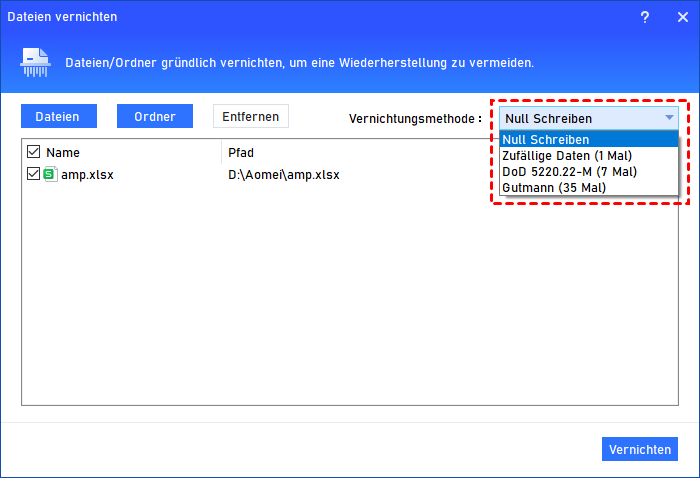Start shredding with the Vernichten button

pos(640,449)
